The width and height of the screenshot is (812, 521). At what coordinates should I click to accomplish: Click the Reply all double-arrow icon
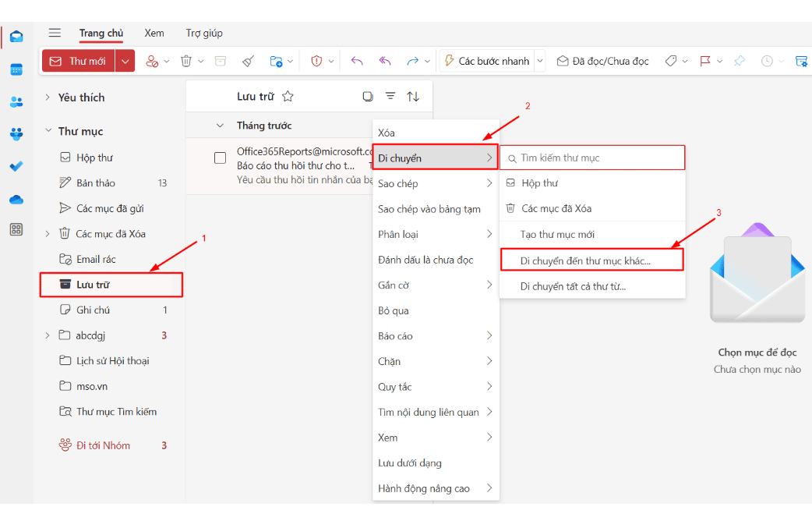pos(385,61)
